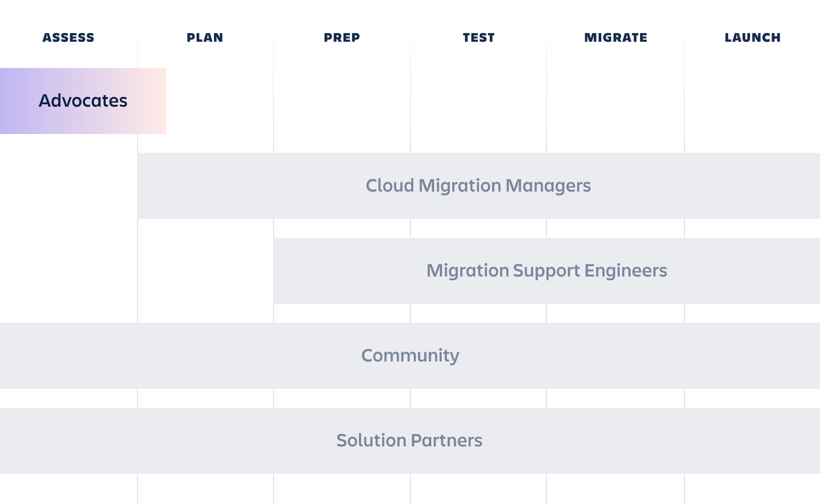Select the ASSESS phase header
This screenshot has width=820, height=504.
click(68, 38)
